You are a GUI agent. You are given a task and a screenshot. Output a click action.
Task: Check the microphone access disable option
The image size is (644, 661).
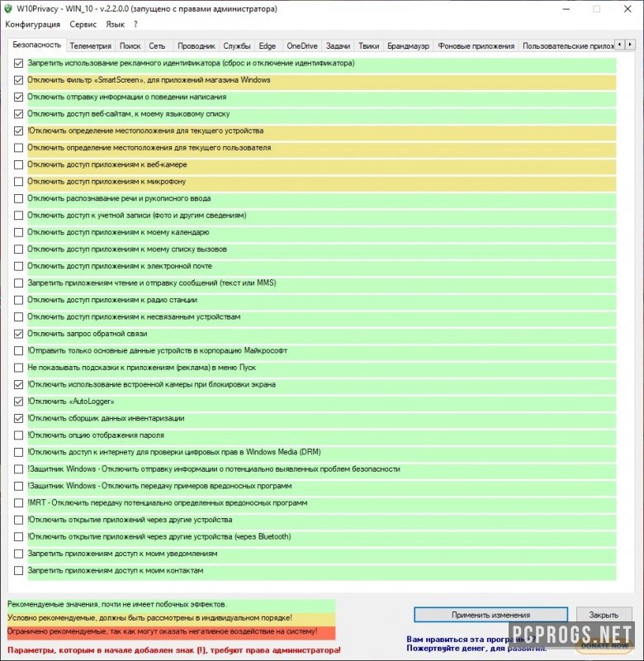pyautogui.click(x=18, y=182)
